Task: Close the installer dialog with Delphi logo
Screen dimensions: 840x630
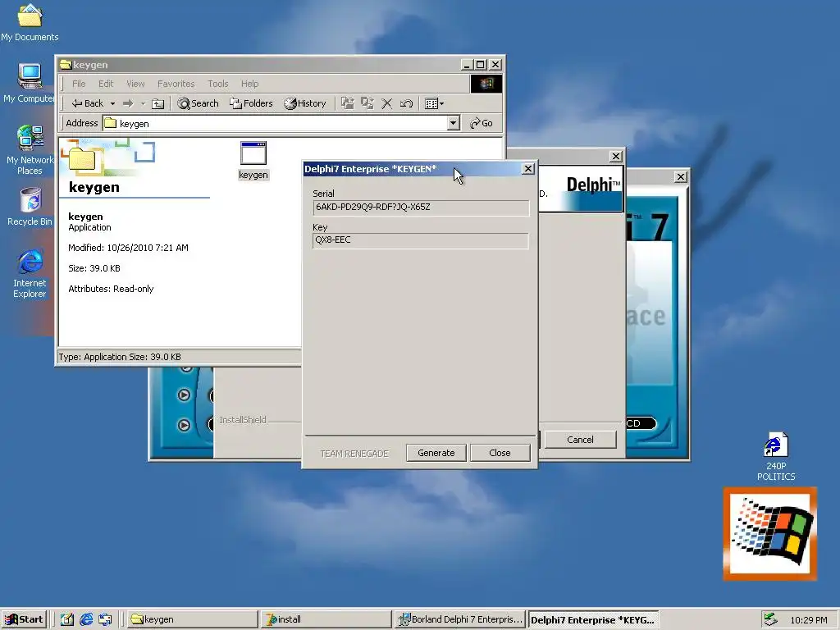Action: [x=616, y=156]
